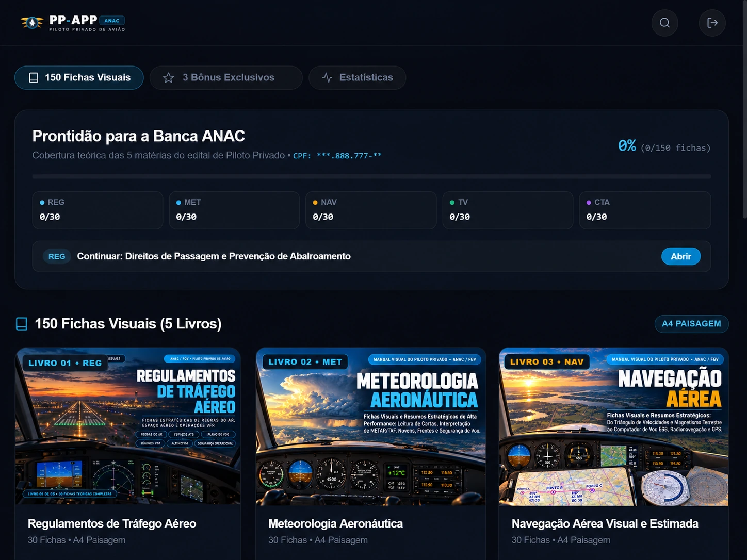The image size is (747, 560).
Task: Click 30 Fichas subtitle under Regulamentos
Action: [76, 540]
